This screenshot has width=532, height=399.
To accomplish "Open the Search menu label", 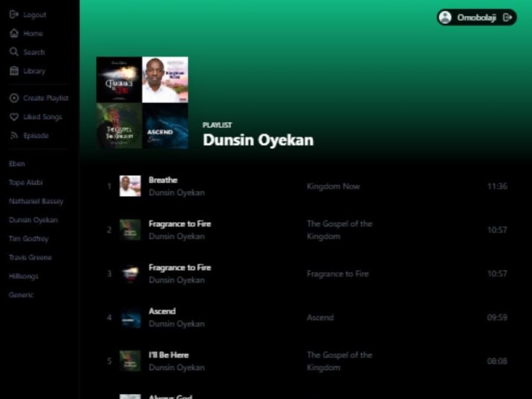I will [34, 52].
